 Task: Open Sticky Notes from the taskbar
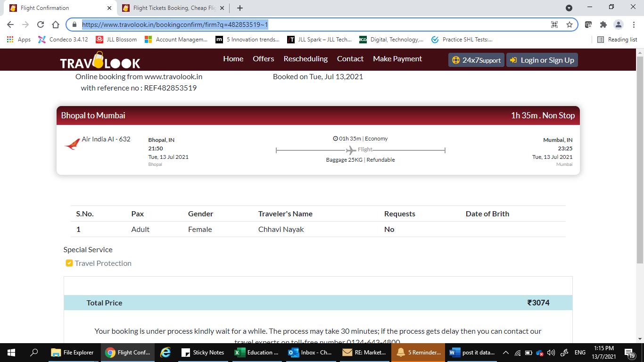coord(203,352)
